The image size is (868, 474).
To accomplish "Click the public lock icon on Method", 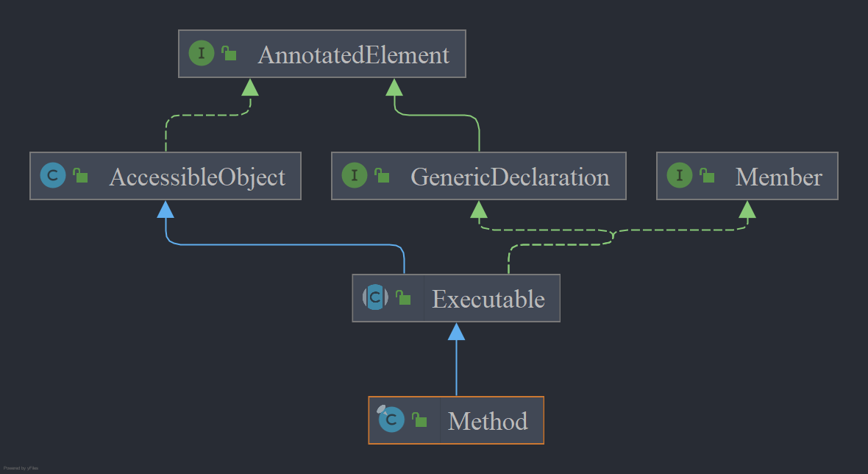I will point(419,420).
